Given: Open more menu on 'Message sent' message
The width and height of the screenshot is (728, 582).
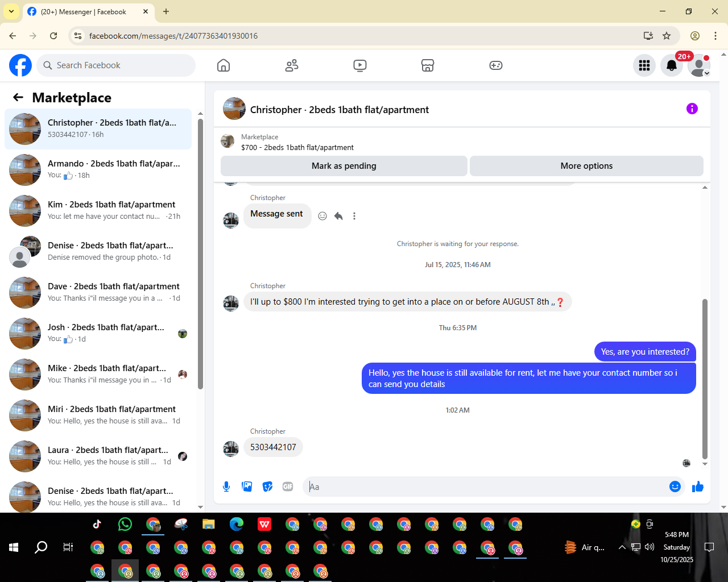Looking at the screenshot, I should coord(354,216).
